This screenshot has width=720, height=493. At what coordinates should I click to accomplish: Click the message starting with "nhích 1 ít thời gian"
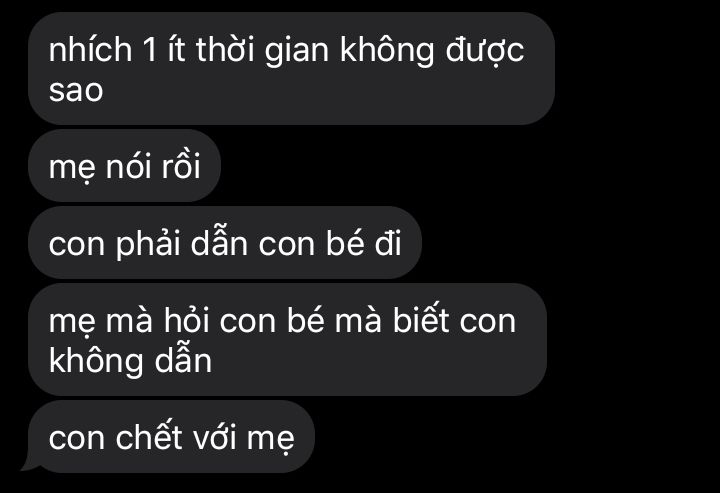coord(291,68)
